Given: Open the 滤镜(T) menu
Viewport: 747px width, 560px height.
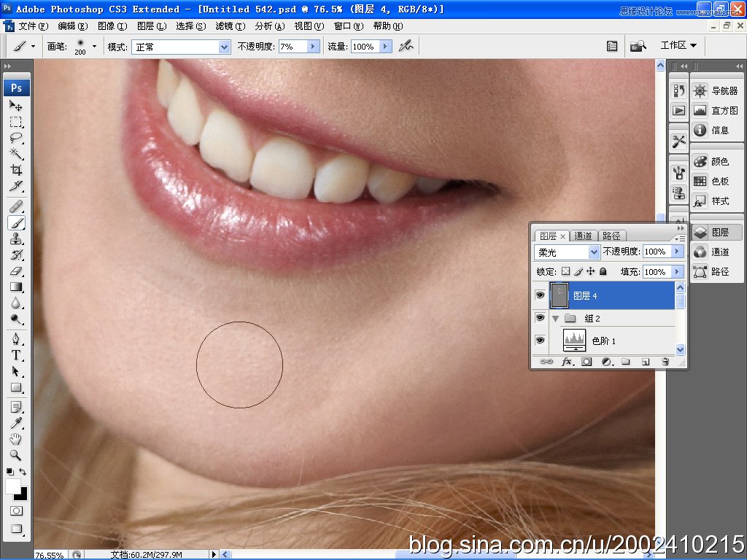Looking at the screenshot, I should [231, 26].
